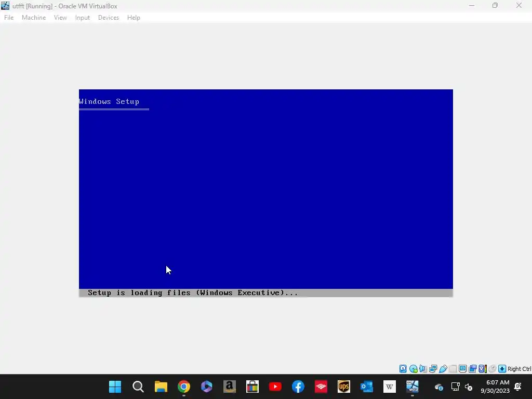
Task: Click the mouse integration indicator icon
Action: 493,369
